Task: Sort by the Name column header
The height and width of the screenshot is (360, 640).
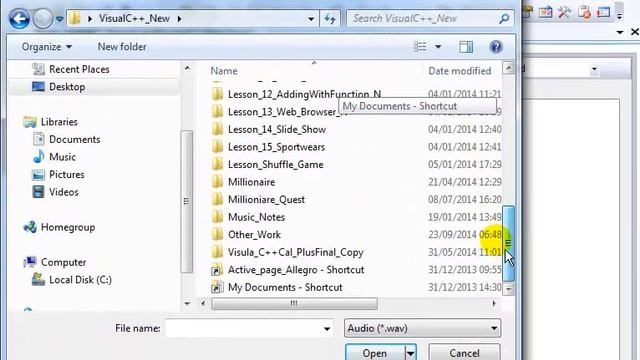Action: tap(224, 71)
